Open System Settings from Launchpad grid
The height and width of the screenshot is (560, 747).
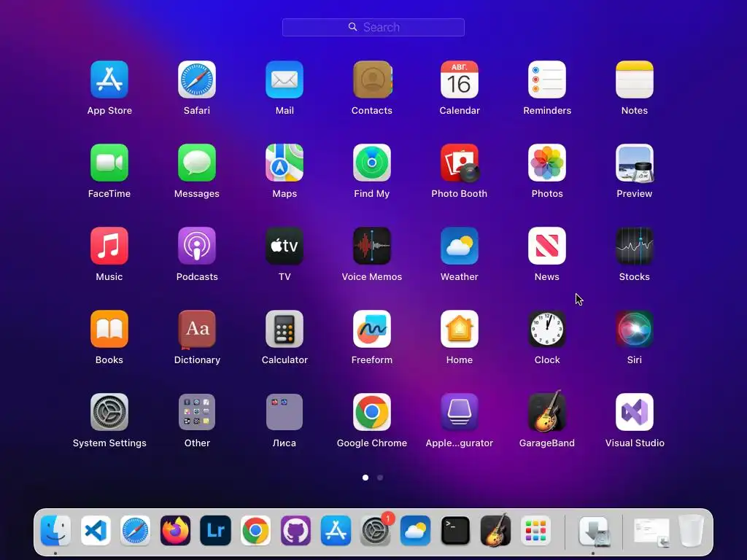click(x=109, y=412)
